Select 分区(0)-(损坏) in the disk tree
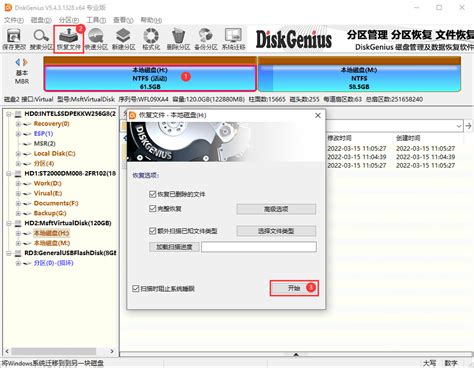Viewport: 474px width, 368px height. pos(53,263)
